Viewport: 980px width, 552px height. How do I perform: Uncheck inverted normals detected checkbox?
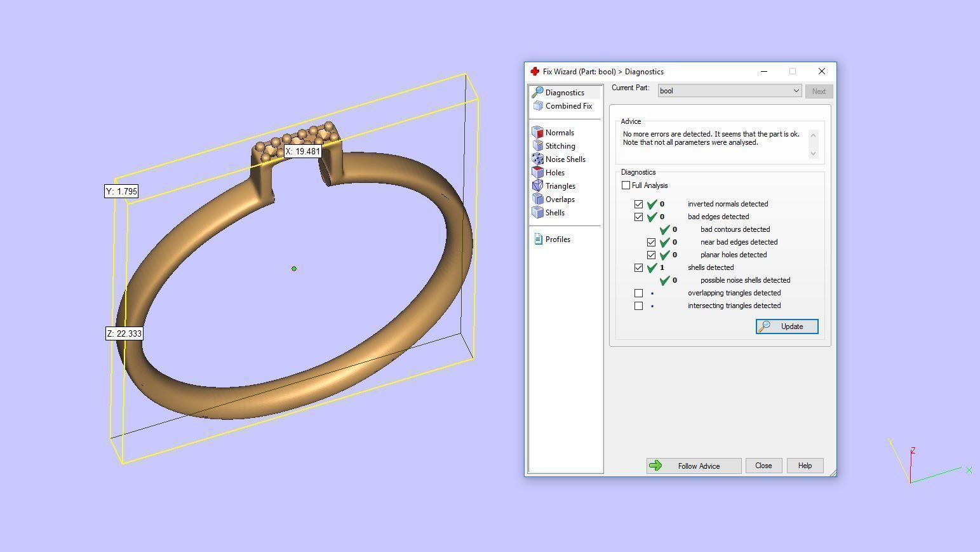[x=638, y=204]
